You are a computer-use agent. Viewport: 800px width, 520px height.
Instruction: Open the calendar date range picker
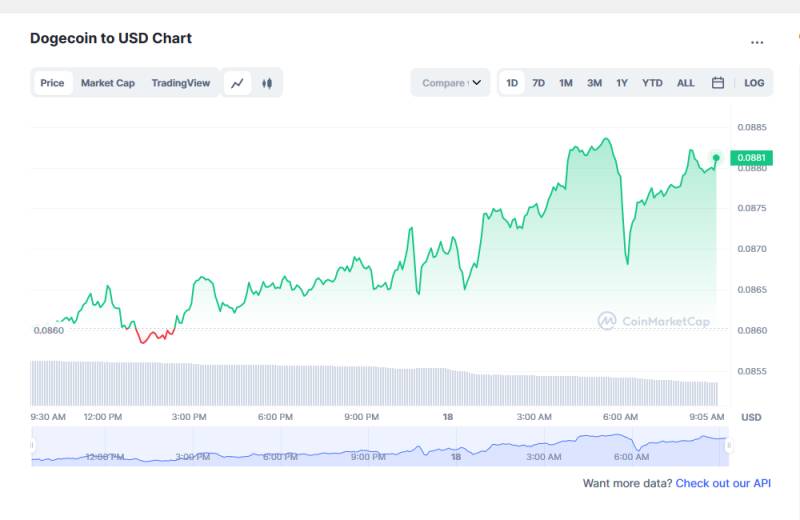click(718, 83)
